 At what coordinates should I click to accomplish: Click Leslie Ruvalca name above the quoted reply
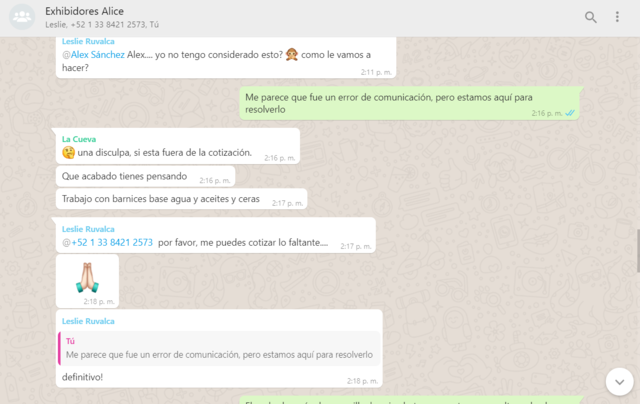(x=88, y=321)
